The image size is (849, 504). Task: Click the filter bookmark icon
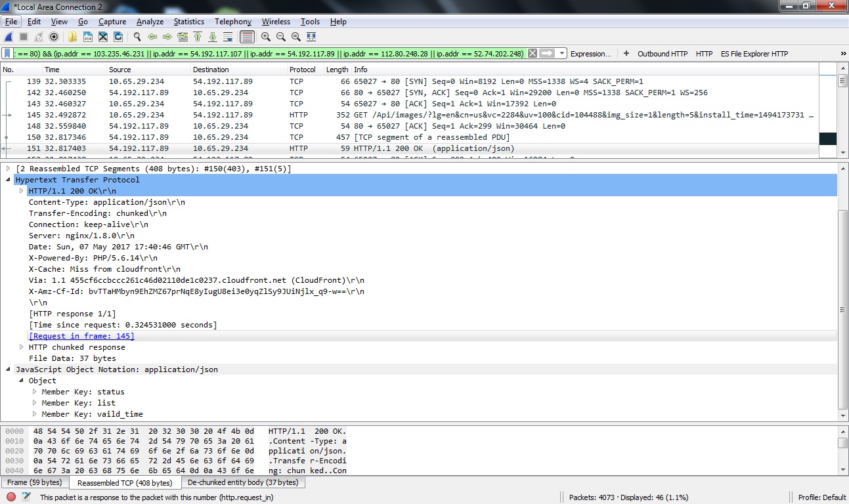[7, 54]
